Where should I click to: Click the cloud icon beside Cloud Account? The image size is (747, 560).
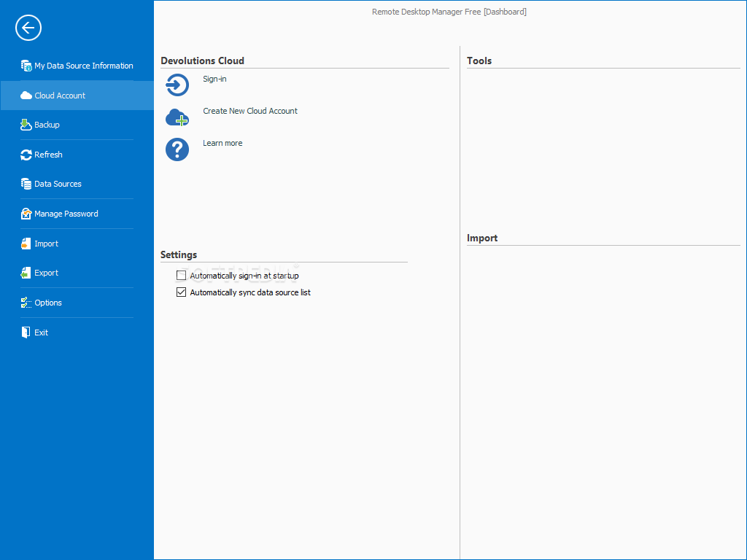pyautogui.click(x=26, y=96)
